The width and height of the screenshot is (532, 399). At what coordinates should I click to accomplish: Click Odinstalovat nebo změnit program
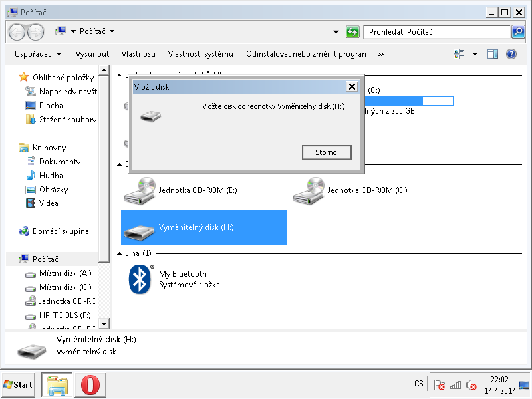[307, 54]
